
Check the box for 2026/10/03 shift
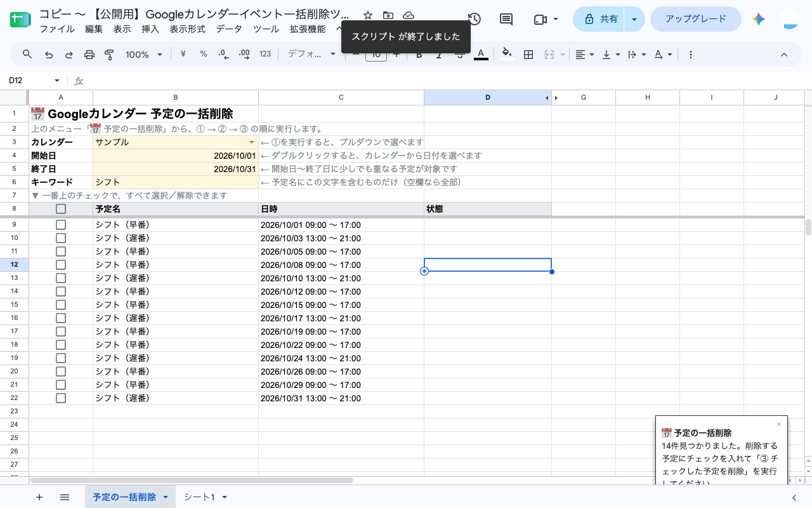pos(61,238)
